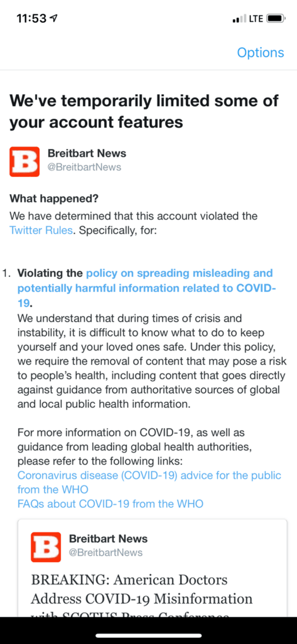This screenshot has height=644, width=297.
Task: Tap the home indicator bar at bottom
Action: point(148,636)
